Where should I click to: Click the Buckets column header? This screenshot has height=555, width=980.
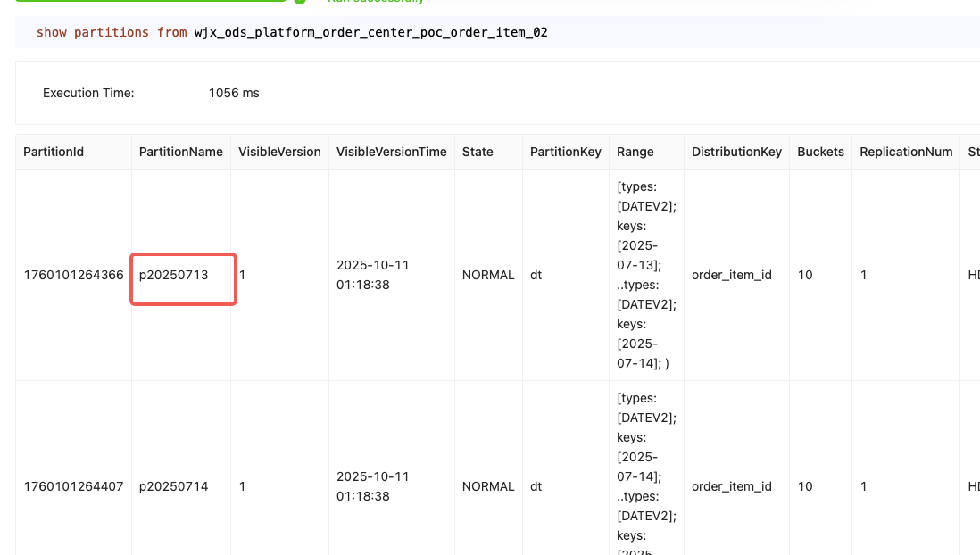(x=820, y=152)
